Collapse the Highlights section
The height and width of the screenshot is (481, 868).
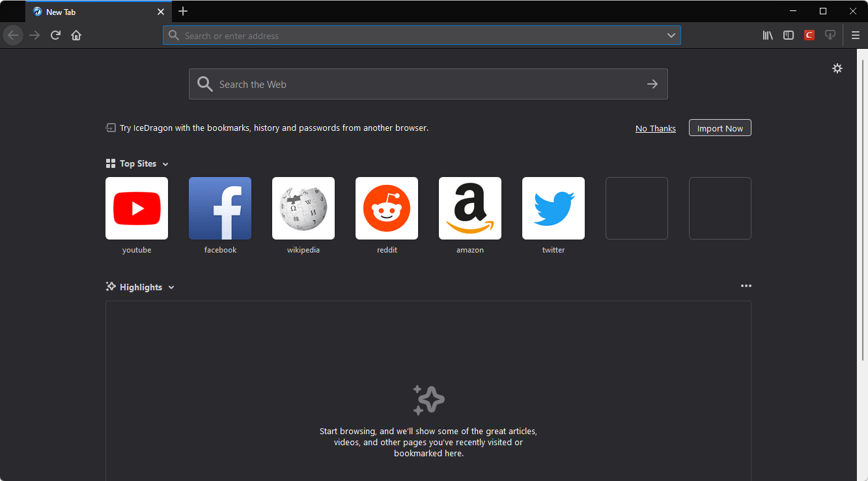(171, 288)
